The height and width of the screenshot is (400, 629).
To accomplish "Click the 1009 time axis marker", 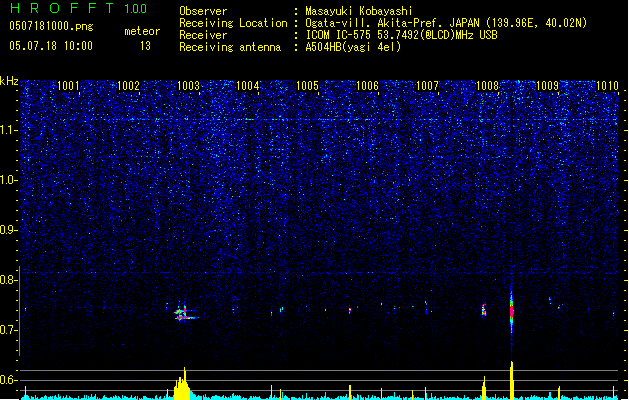I will pos(548,86).
